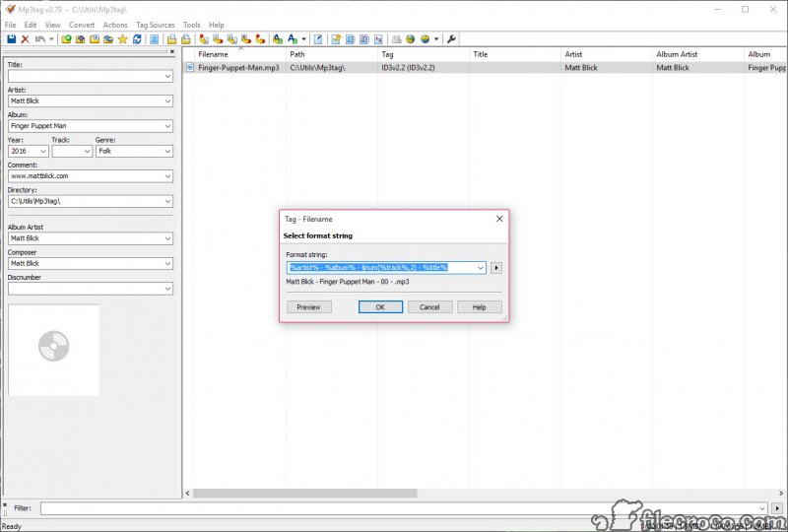Click the Save tag floppy disk icon
The height and width of the screenshot is (532, 788).
11,39
